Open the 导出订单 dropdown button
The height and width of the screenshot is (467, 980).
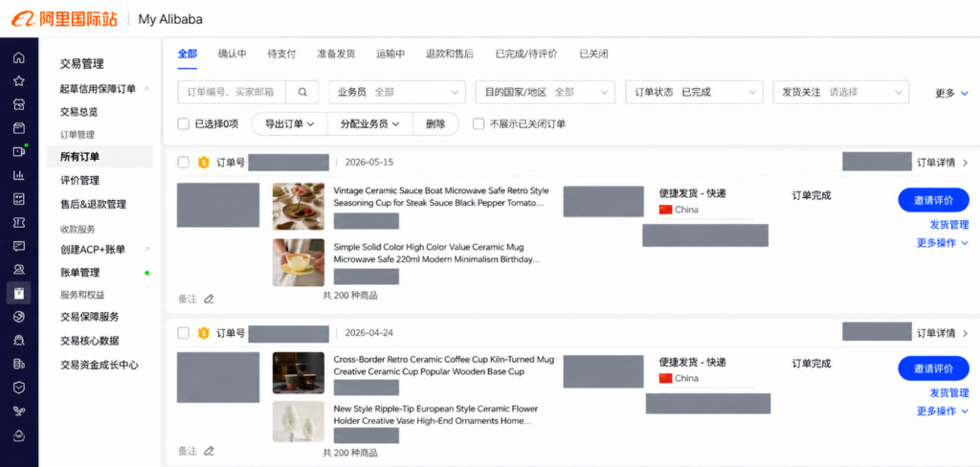click(289, 123)
